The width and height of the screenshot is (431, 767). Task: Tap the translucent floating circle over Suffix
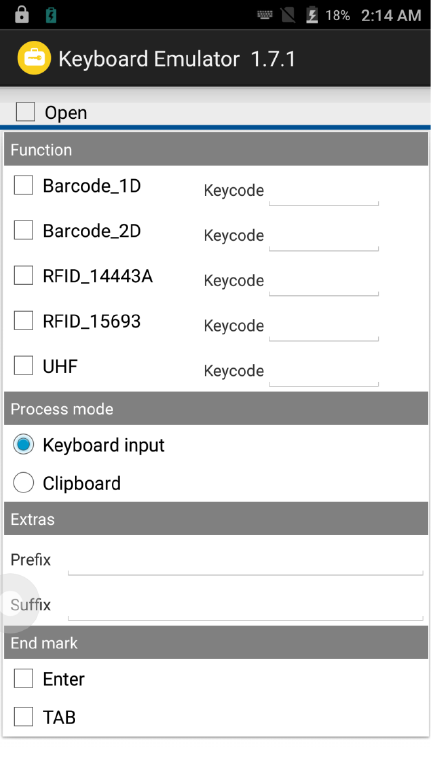16,604
